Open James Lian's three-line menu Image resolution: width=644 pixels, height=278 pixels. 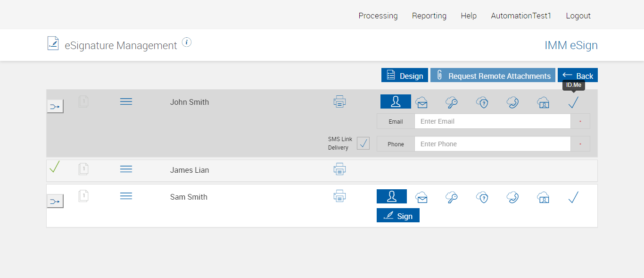(x=126, y=169)
